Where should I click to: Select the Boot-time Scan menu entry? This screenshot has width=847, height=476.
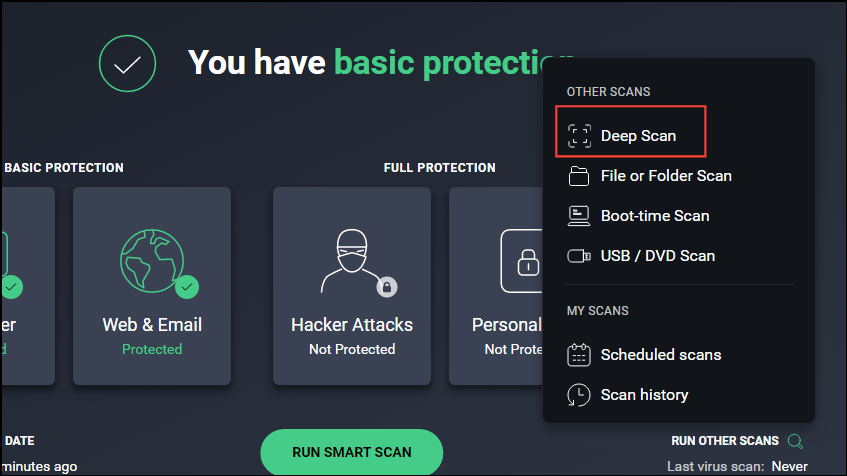click(654, 216)
